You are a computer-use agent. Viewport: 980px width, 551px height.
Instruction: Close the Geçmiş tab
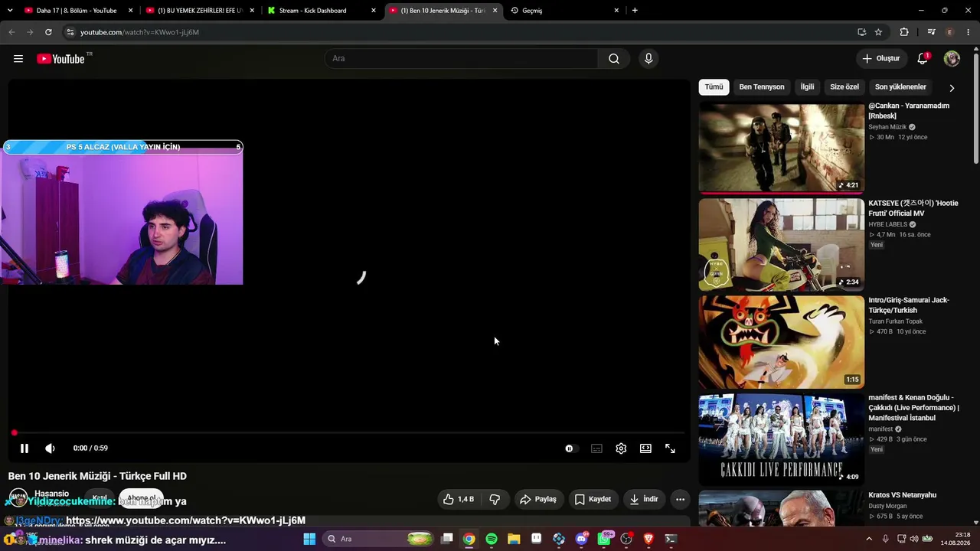(x=616, y=11)
